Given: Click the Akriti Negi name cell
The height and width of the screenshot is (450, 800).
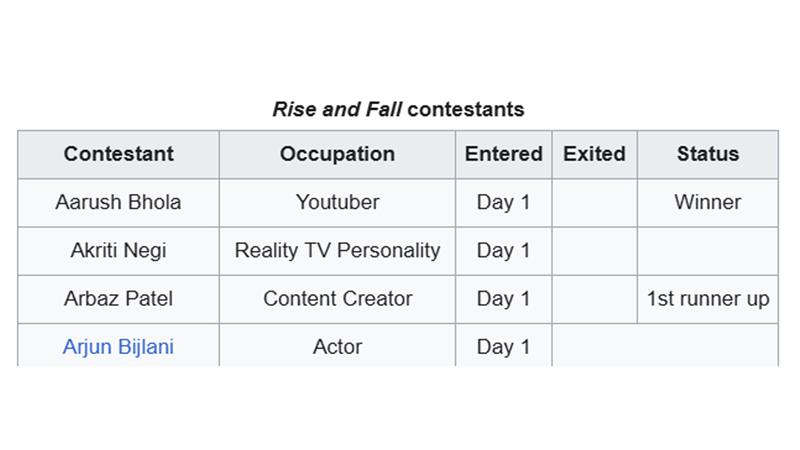Looking at the screenshot, I should tap(118, 250).
